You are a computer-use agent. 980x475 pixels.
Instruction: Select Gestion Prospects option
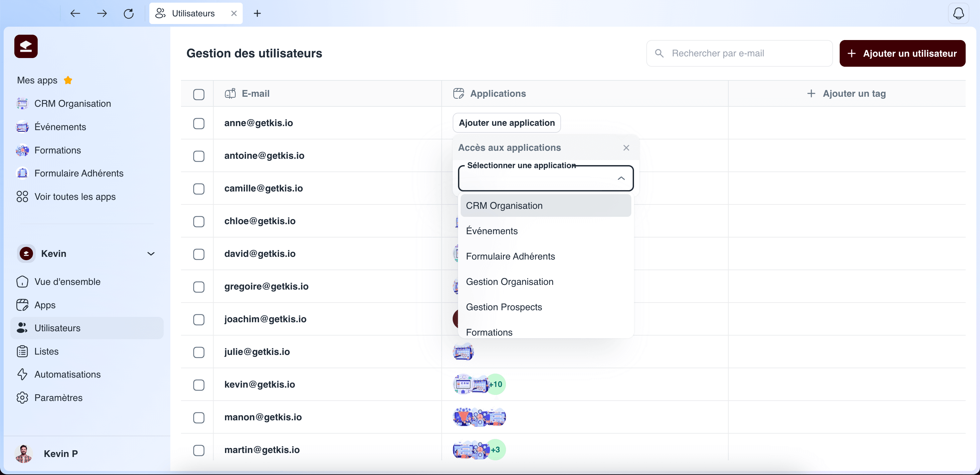click(x=546, y=307)
